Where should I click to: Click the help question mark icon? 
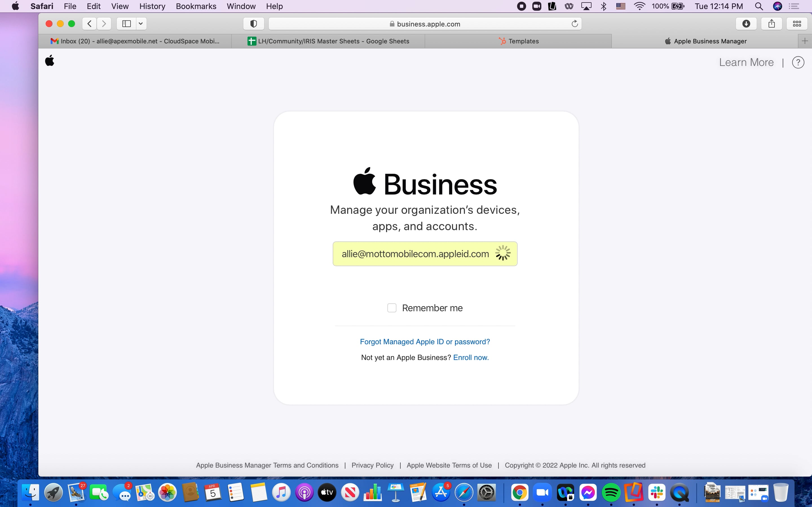pos(798,62)
